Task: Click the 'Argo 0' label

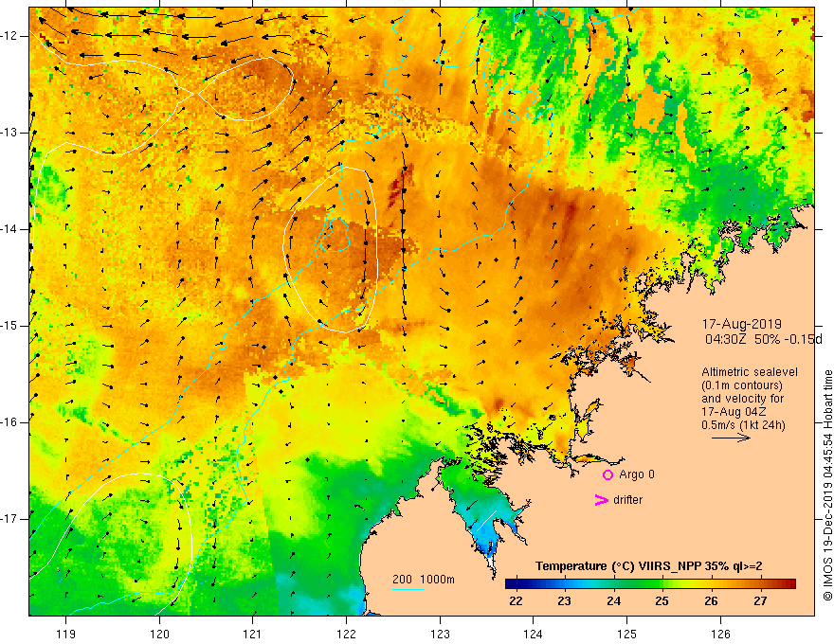Action: pyautogui.click(x=637, y=474)
